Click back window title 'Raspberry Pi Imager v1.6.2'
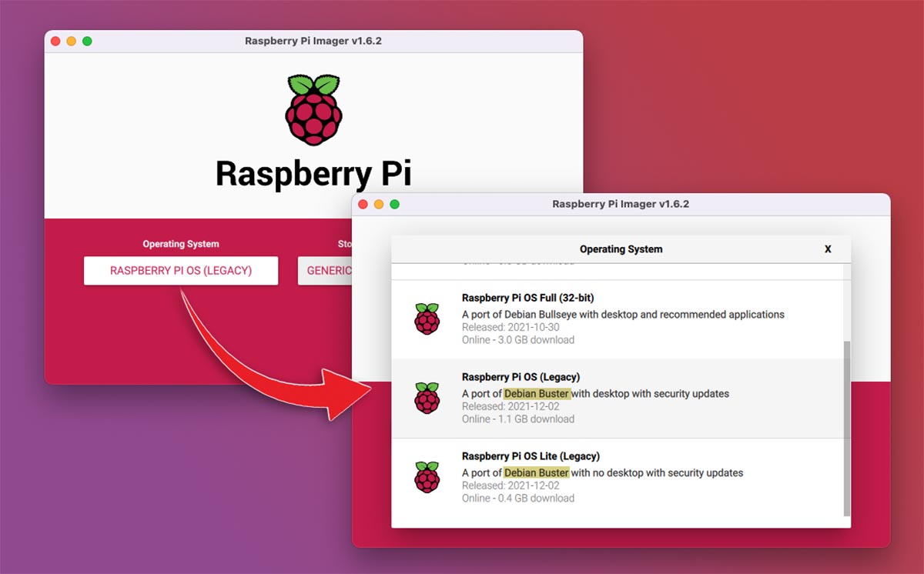The height and width of the screenshot is (574, 924). click(x=313, y=41)
